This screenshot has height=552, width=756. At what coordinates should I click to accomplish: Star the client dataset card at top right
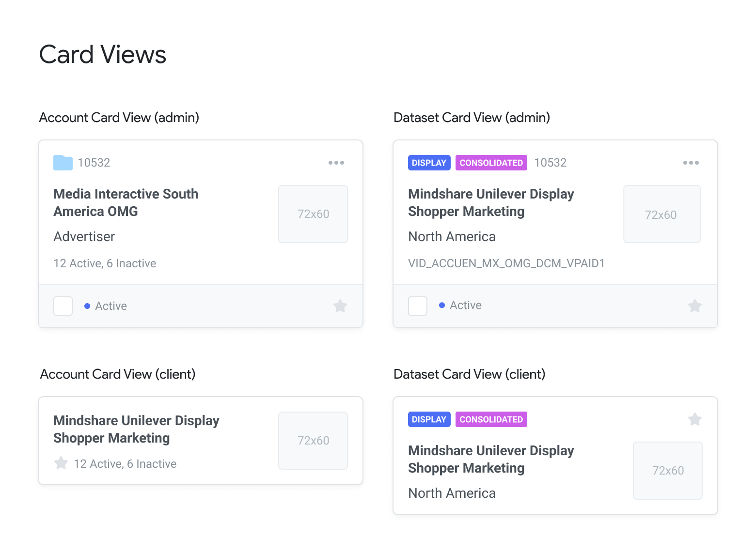pos(694,419)
